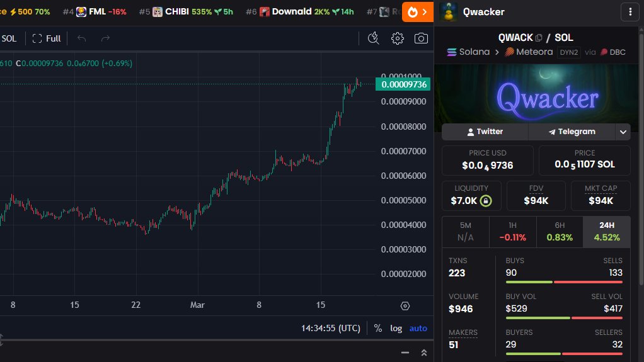The width and height of the screenshot is (644, 362).
Task: Click the Qwacker title in header
Action: 483,12
